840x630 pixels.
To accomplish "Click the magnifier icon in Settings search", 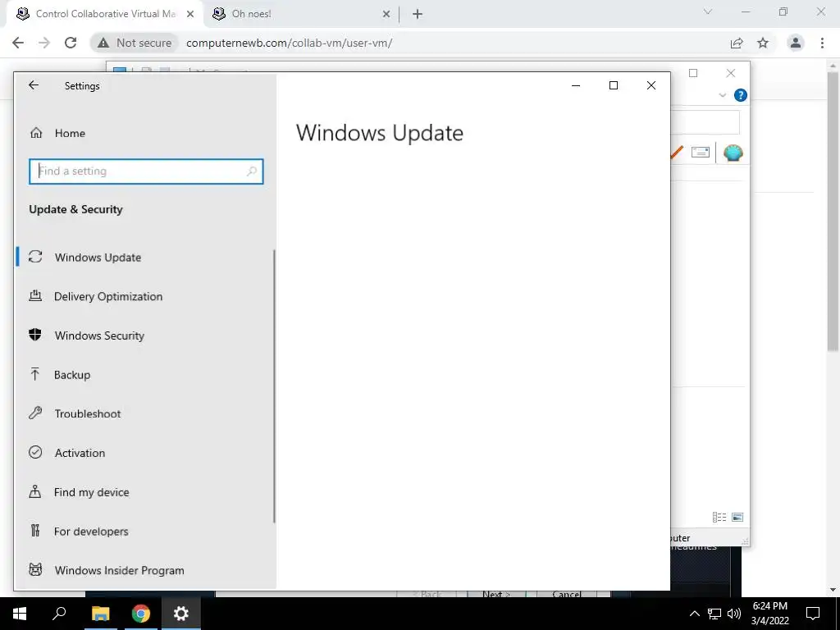I will [x=251, y=171].
